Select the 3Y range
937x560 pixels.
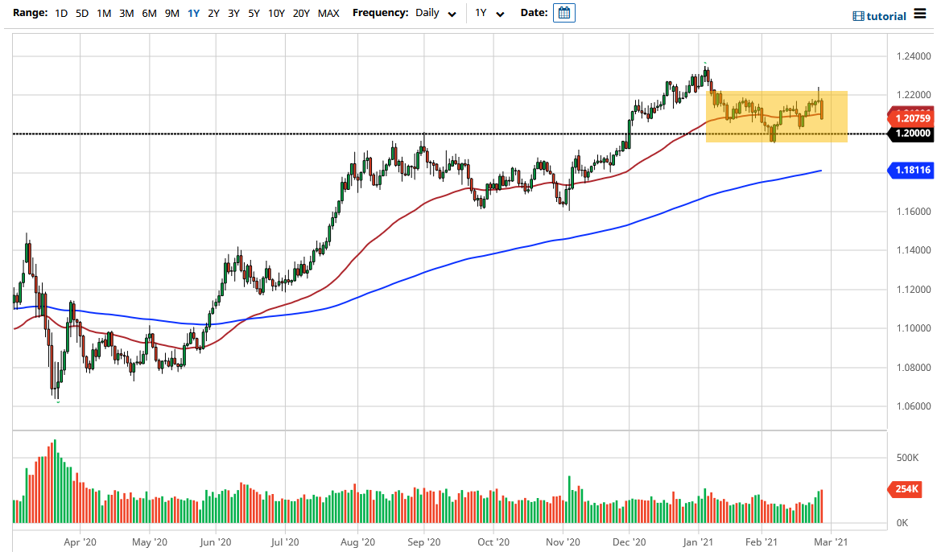[233, 13]
